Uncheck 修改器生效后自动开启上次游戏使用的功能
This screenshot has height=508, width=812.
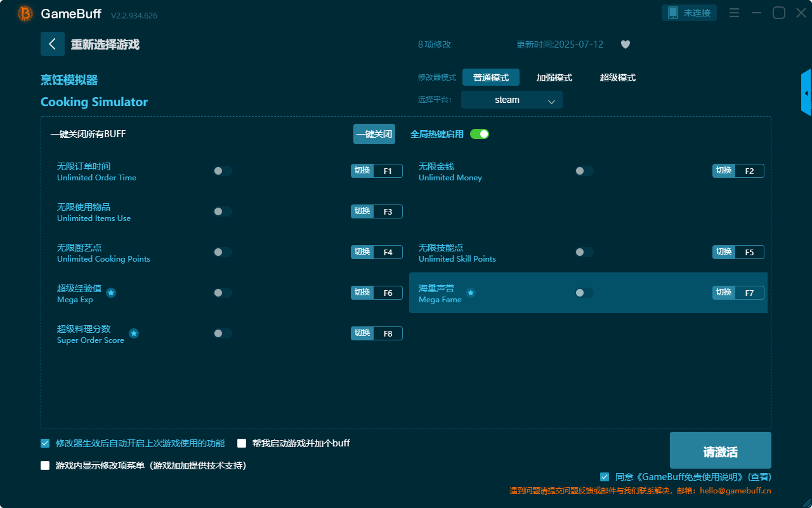(x=44, y=443)
